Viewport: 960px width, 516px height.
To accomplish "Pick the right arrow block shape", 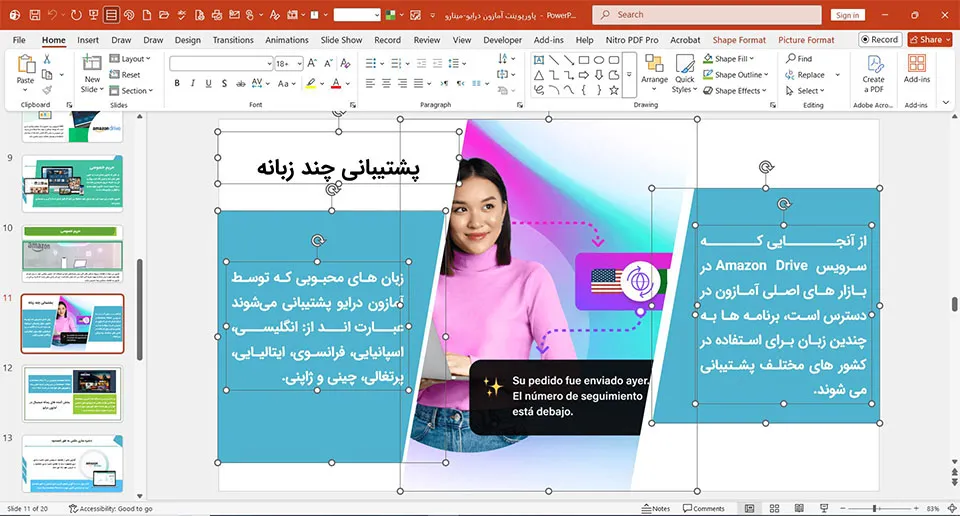I will tap(584, 75).
